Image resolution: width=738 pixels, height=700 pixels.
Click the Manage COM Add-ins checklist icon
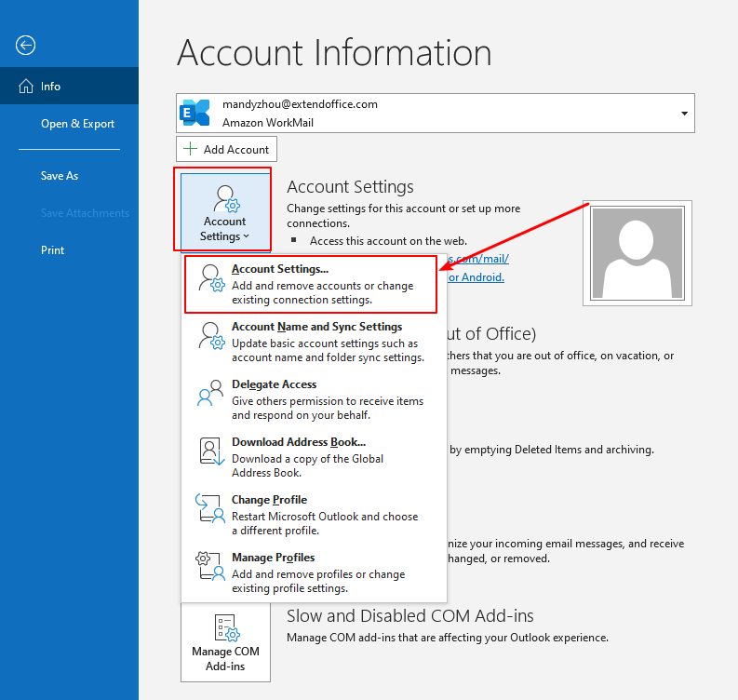(227, 628)
